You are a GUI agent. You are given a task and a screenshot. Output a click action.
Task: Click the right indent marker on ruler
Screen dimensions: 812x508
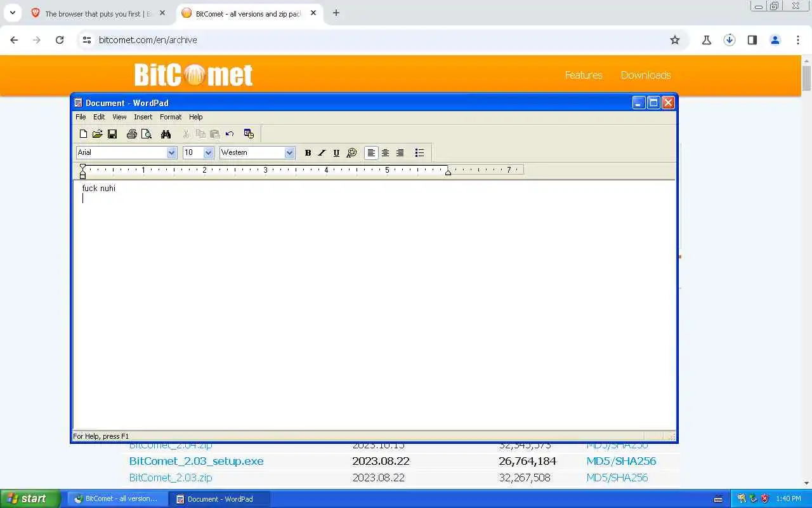point(448,172)
